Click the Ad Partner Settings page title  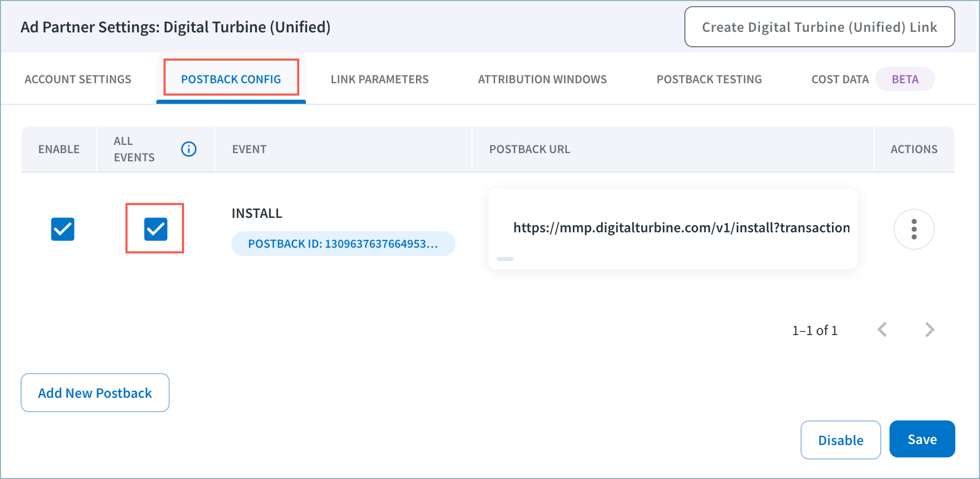tap(175, 27)
